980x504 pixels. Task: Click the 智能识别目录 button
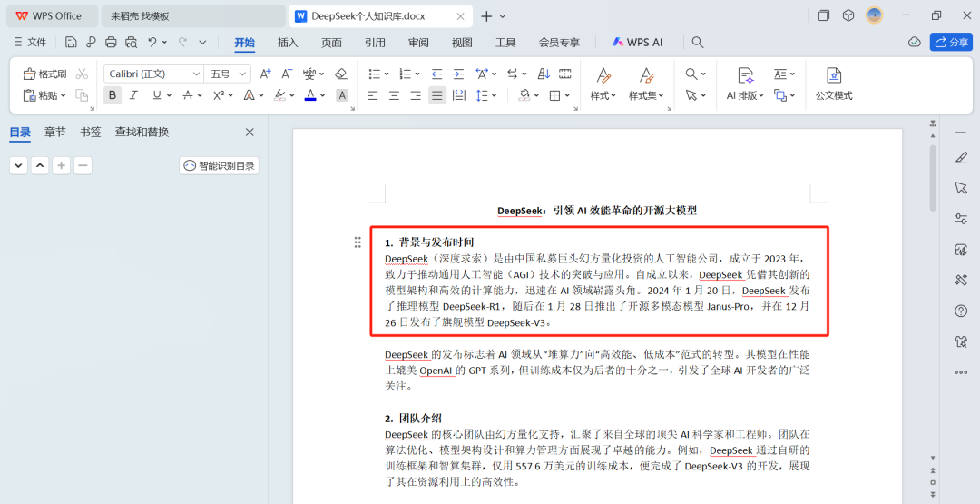219,165
